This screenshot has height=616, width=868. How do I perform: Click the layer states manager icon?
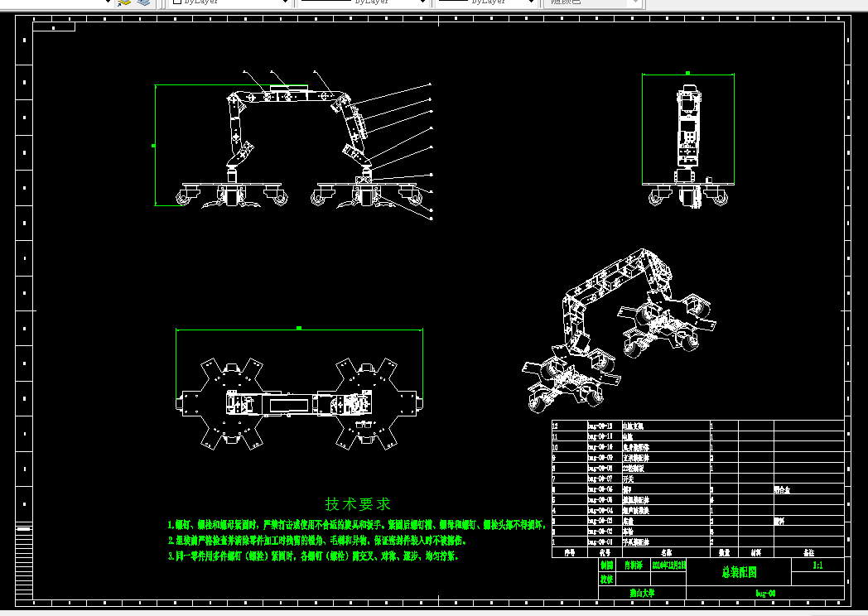click(x=143, y=2)
